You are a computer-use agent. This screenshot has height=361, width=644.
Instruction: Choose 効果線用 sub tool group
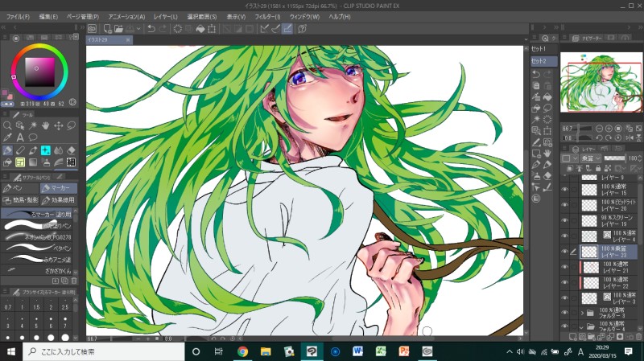[59, 200]
